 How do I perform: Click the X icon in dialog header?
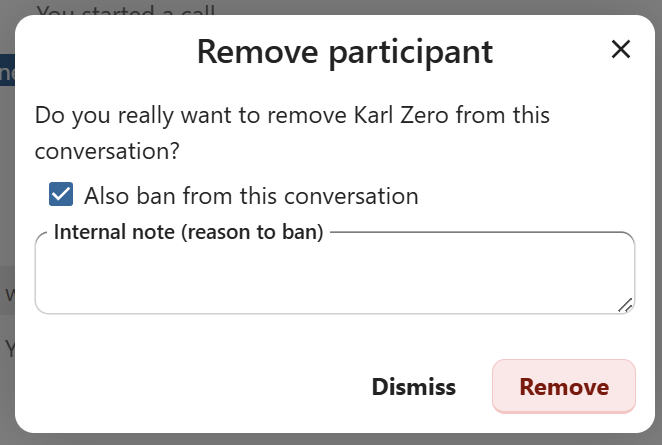click(x=621, y=49)
